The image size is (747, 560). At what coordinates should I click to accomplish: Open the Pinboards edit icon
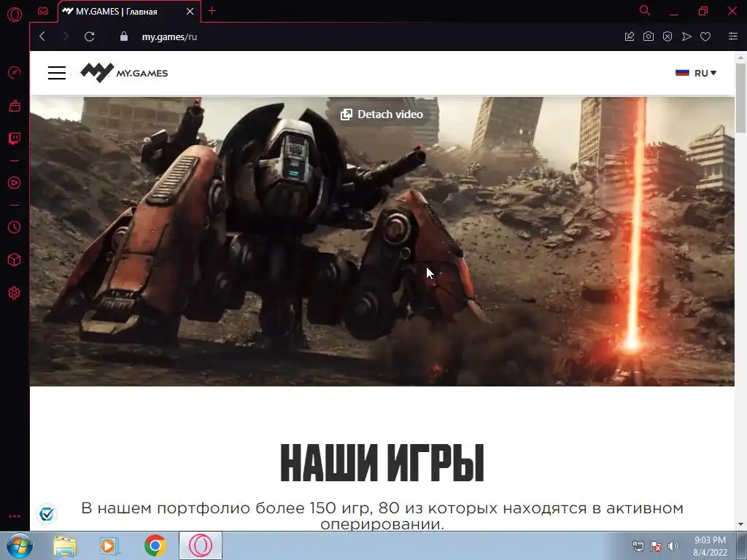pyautogui.click(x=630, y=36)
